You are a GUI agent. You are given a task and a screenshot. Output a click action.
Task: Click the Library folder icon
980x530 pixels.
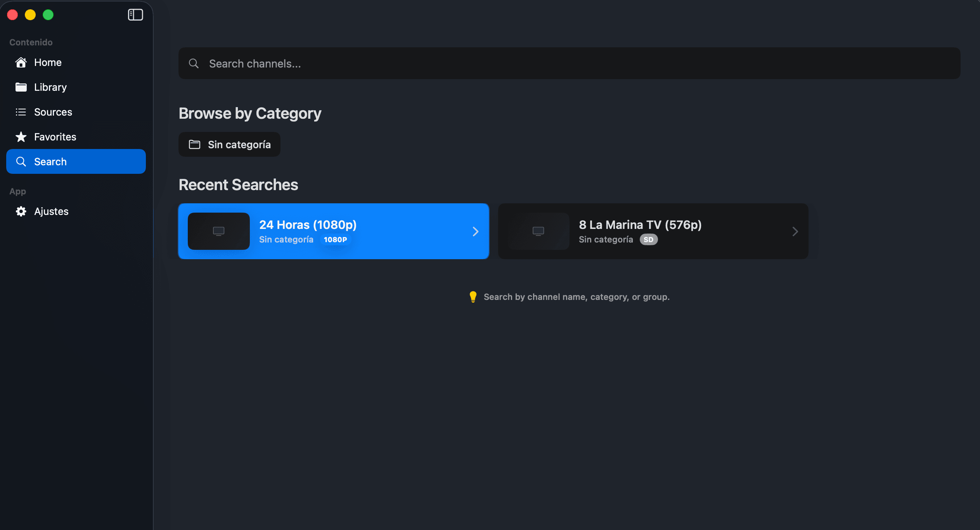pyautogui.click(x=21, y=87)
